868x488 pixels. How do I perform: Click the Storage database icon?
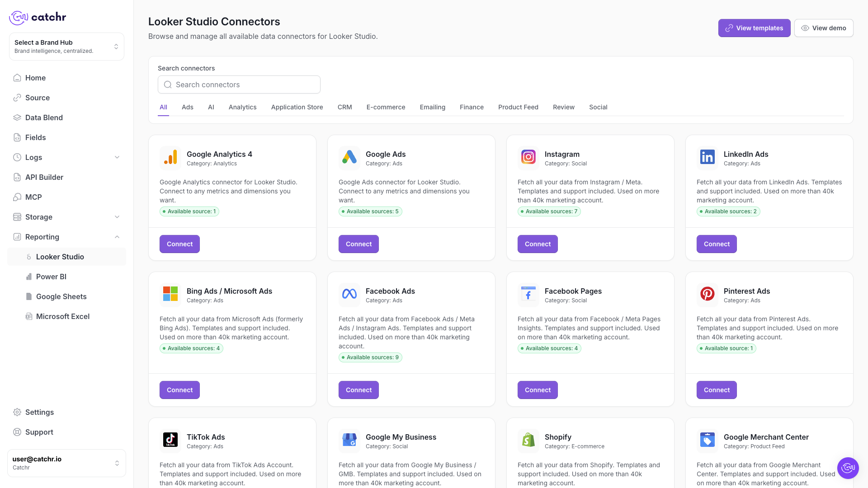17,217
